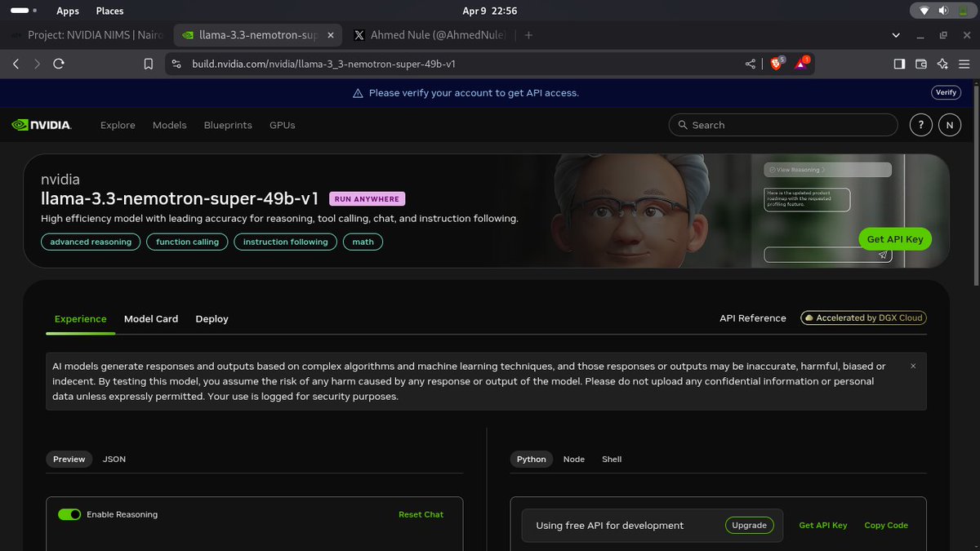Viewport: 980px width, 551px height.
Task: Go forward using the browser forward arrow
Action: click(x=37, y=64)
